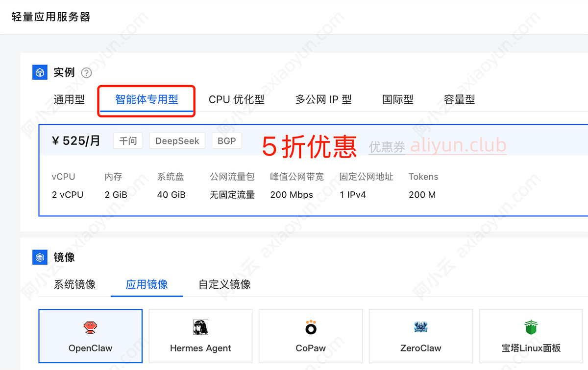Select the 应用镜像 tab
The image size is (588, 370).
[147, 284]
